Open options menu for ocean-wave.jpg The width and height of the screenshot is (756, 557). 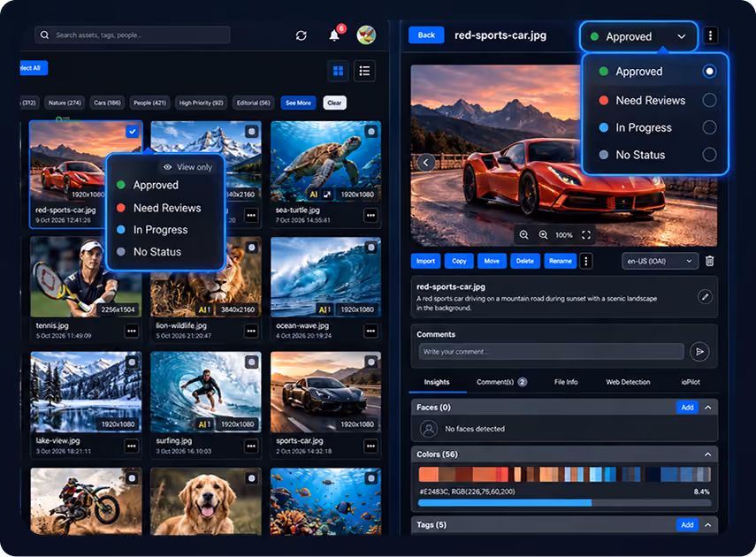[x=370, y=331]
